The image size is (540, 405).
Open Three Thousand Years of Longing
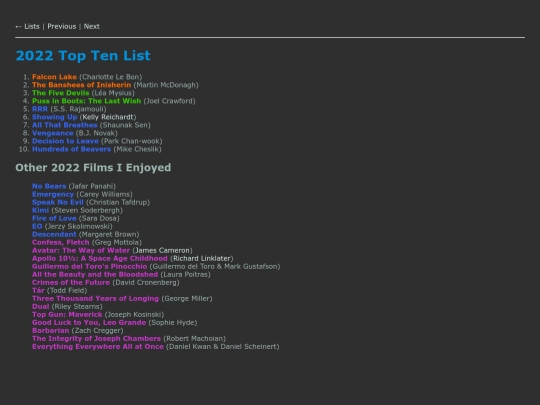[x=95, y=299]
